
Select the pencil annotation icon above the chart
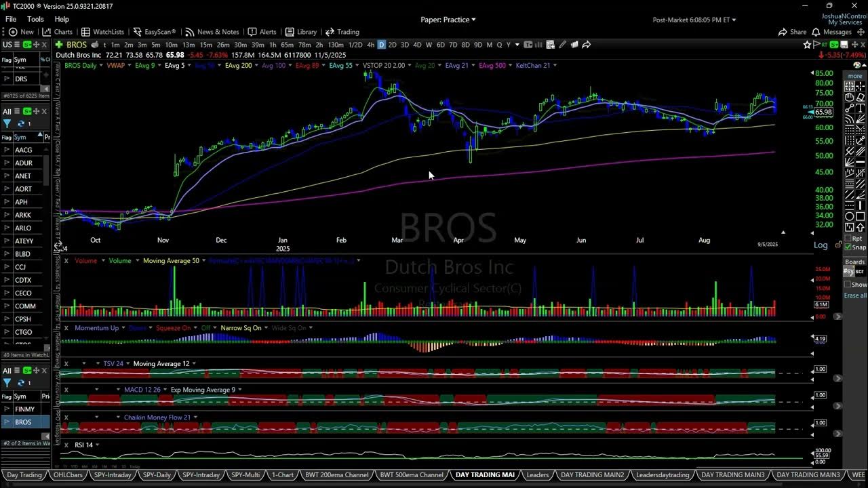(563, 45)
